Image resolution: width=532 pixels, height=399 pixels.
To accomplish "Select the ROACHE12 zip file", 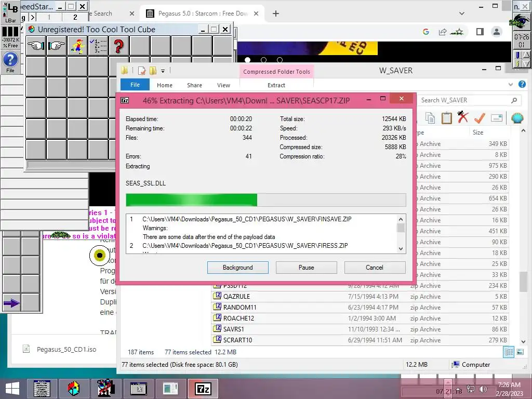I will click(x=361, y=318).
